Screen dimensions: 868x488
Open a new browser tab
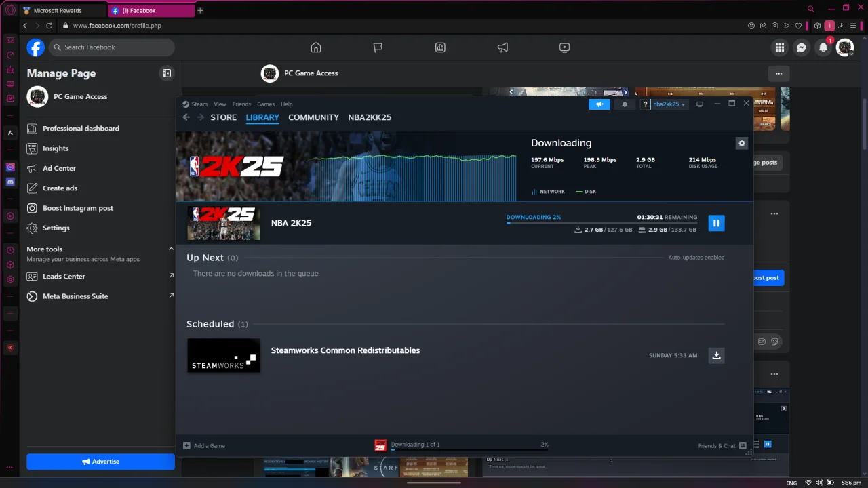pyautogui.click(x=200, y=11)
